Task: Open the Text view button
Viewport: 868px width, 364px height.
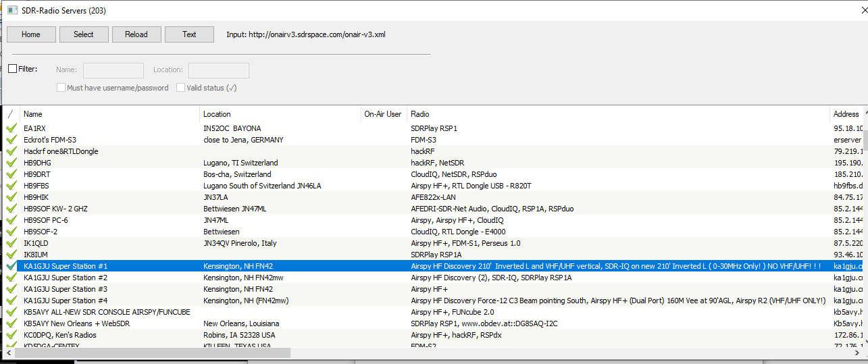Action: click(x=189, y=34)
